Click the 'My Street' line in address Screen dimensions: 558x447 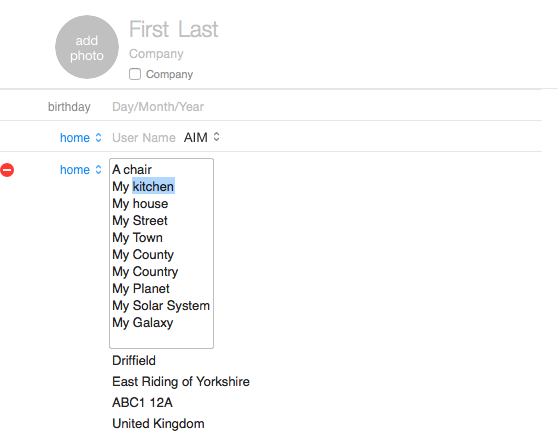coord(140,221)
